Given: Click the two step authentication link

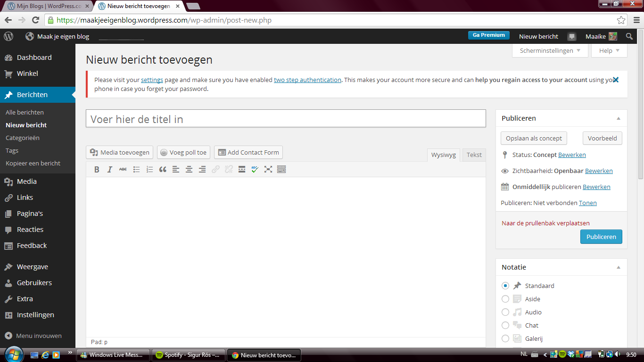Looking at the screenshot, I should (x=307, y=80).
